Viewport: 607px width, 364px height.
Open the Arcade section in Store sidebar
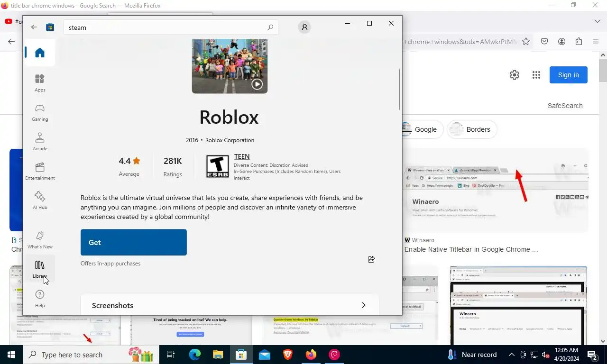[40, 142]
